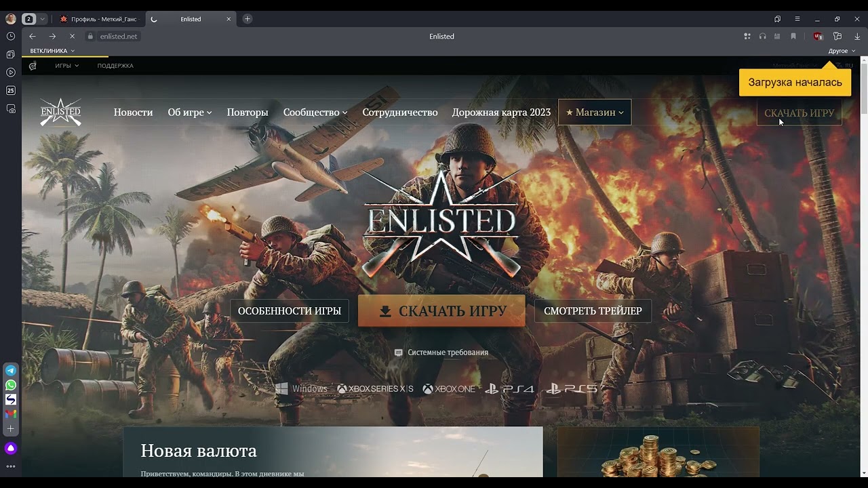Select the Enlisted browser tab
Image resolution: width=868 pixels, height=488 pixels.
[191, 19]
